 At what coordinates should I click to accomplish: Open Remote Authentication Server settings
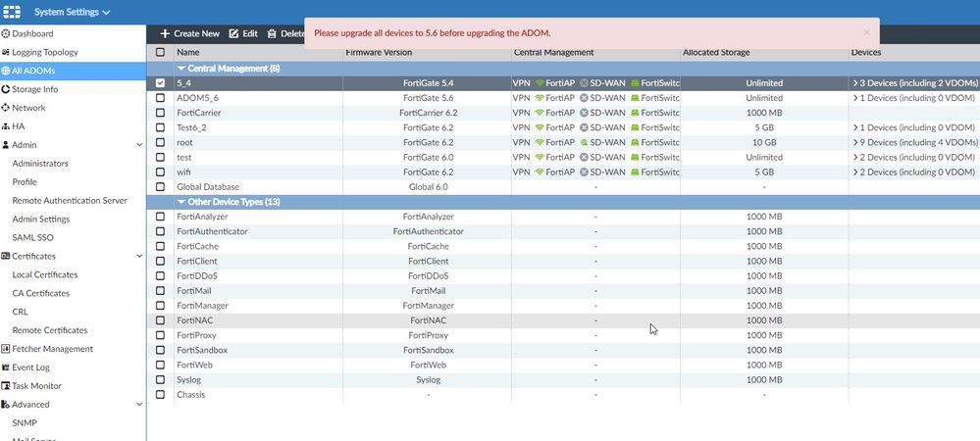tap(70, 201)
